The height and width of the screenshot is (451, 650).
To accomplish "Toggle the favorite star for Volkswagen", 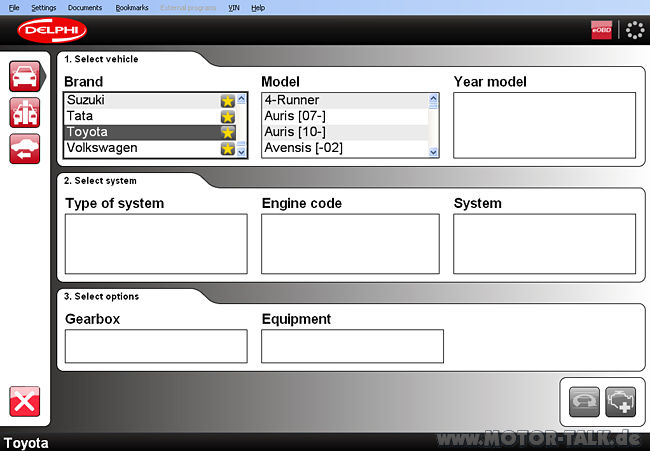I will [x=228, y=149].
